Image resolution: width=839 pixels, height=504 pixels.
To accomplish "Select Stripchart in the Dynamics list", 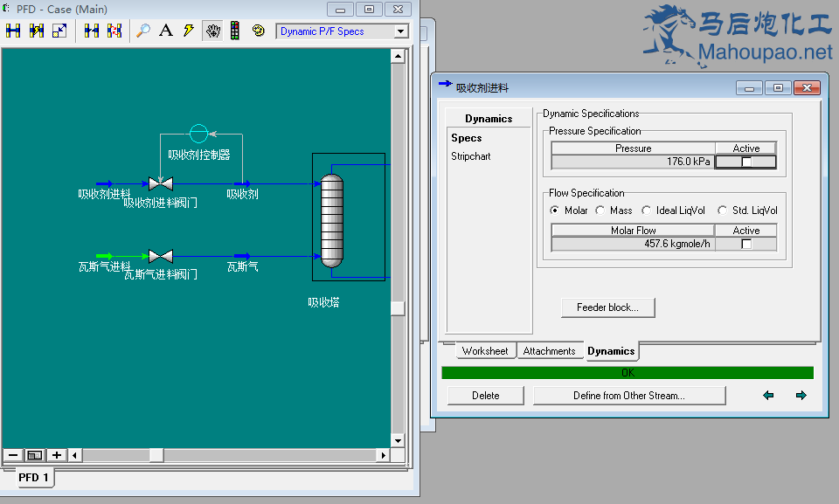I will (470, 156).
